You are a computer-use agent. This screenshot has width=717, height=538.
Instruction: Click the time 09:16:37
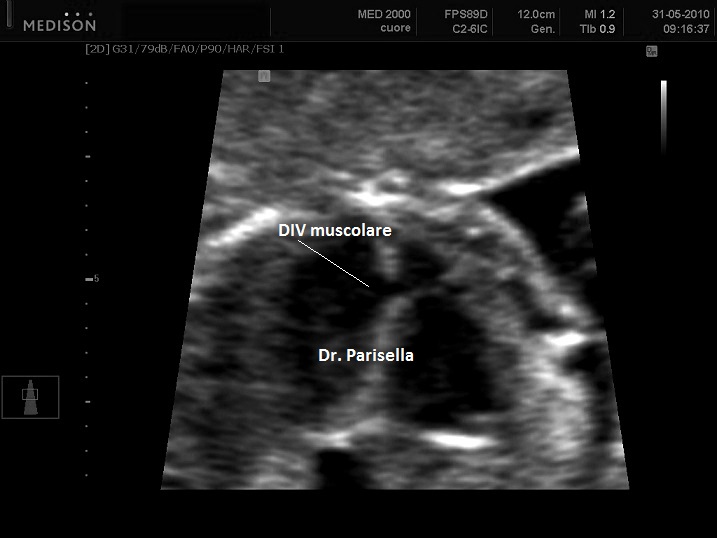tap(676, 29)
